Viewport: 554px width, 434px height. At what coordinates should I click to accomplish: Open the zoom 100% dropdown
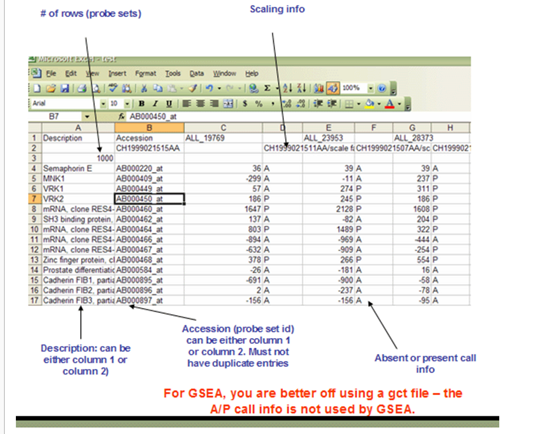tap(370, 88)
